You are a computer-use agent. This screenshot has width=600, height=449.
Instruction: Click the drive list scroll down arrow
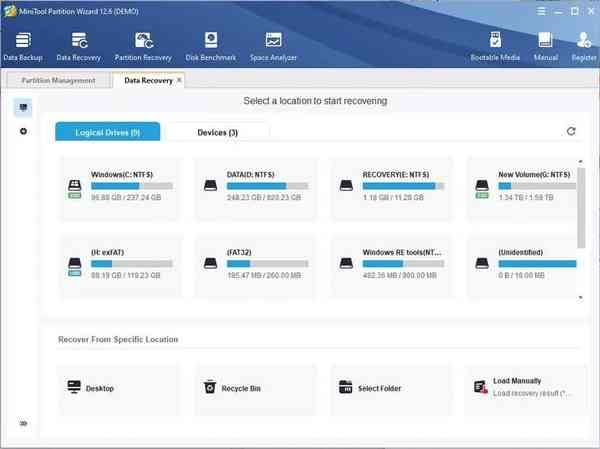[x=581, y=297]
